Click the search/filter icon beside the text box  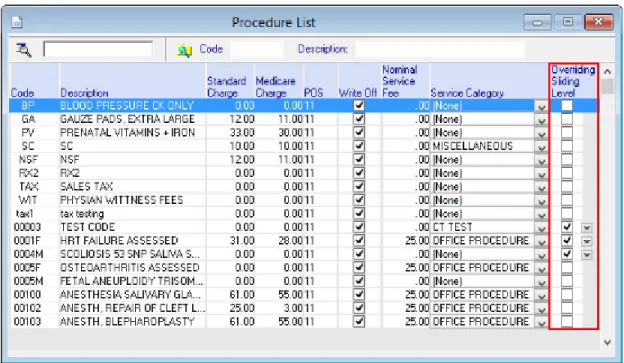click(x=23, y=50)
